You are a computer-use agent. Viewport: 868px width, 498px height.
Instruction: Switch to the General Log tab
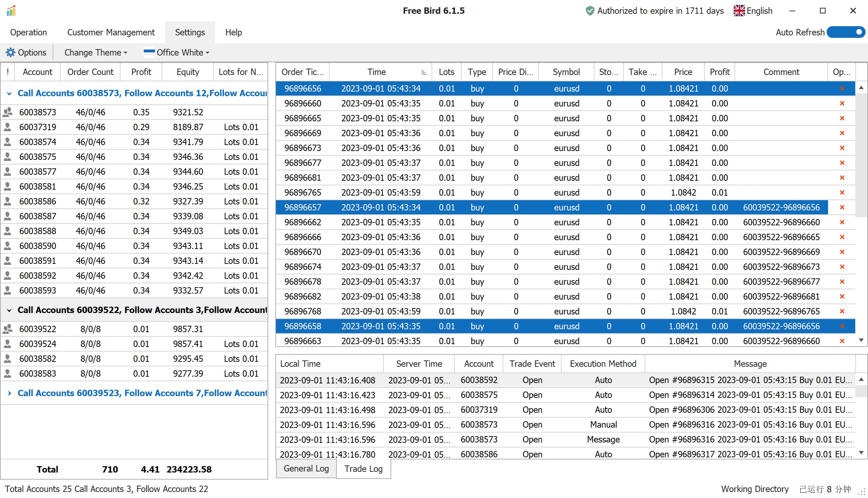[x=306, y=469]
